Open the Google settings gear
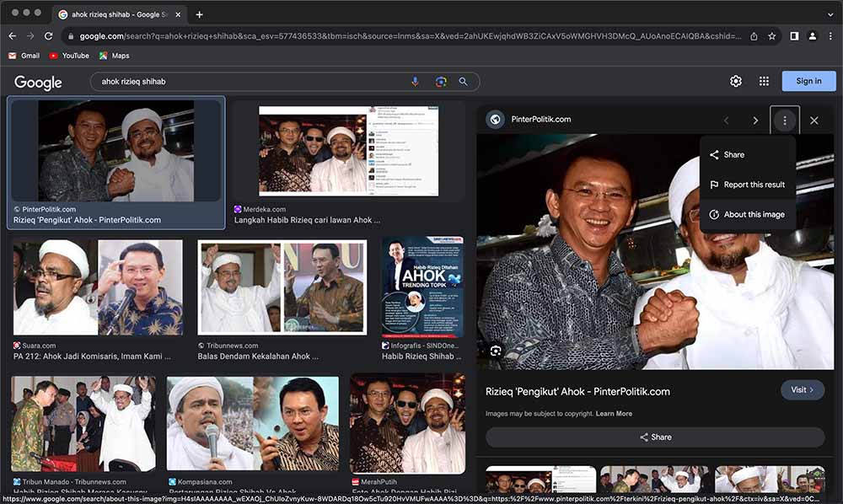 (x=736, y=81)
